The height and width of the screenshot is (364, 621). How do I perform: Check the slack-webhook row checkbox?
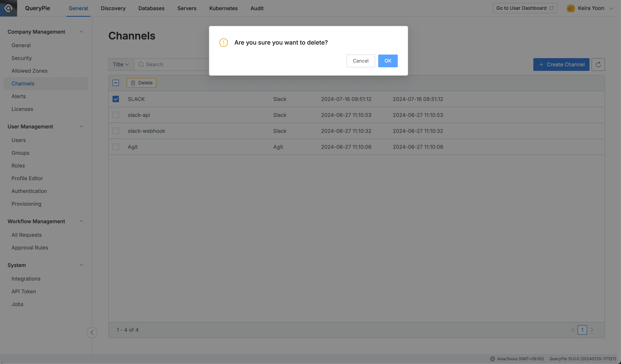click(116, 131)
